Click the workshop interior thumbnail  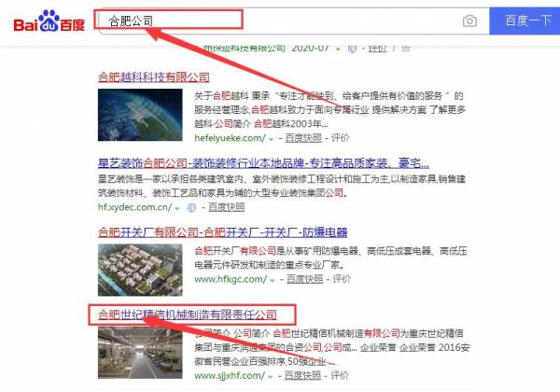coord(140,353)
